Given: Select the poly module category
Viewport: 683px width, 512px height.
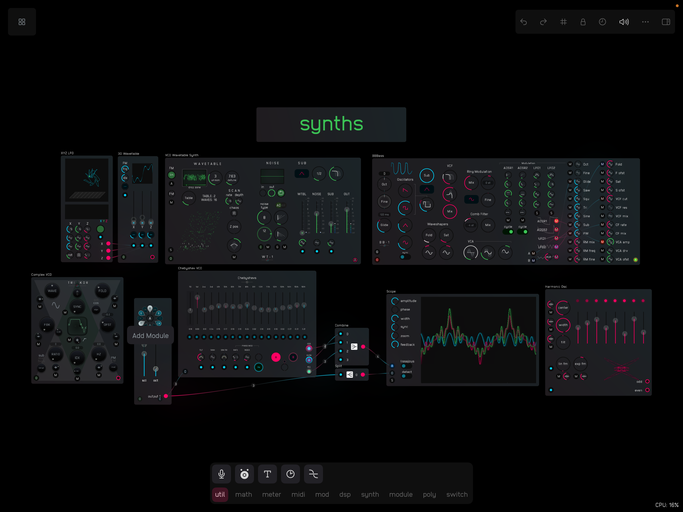Looking at the screenshot, I should point(429,495).
